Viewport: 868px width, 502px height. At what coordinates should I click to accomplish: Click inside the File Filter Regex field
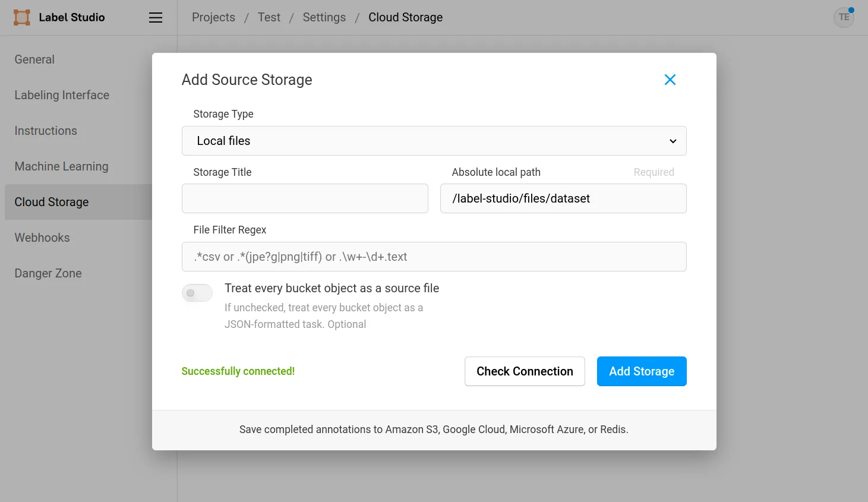click(x=434, y=257)
